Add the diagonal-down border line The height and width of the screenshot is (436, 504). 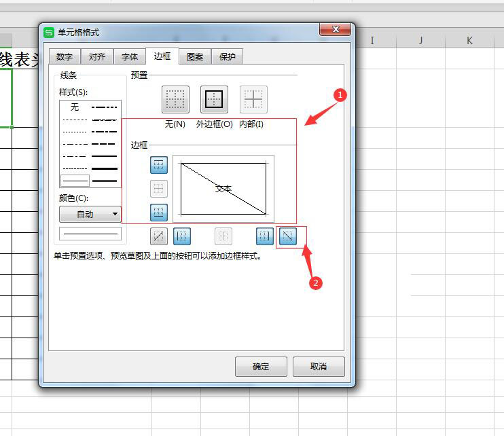pyautogui.click(x=291, y=236)
